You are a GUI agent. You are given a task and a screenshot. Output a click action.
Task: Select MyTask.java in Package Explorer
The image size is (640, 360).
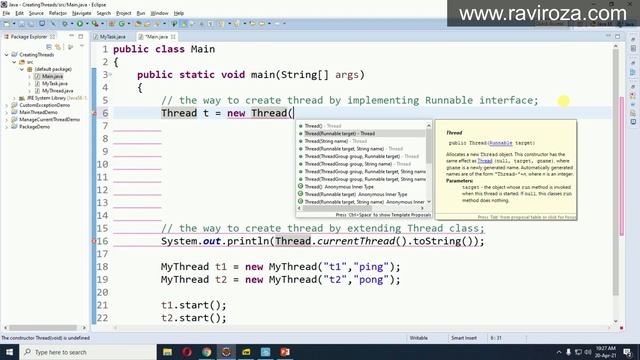(54, 84)
